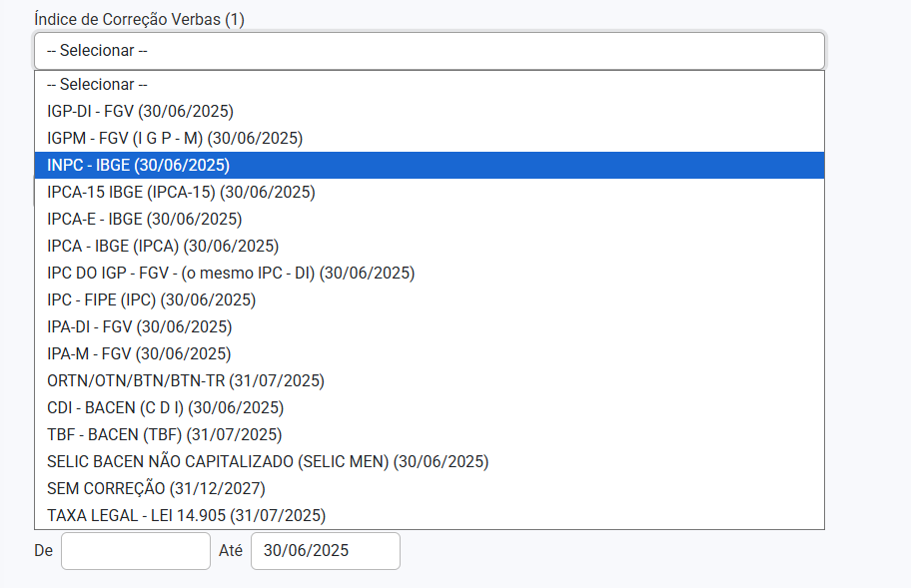This screenshot has height=588, width=911.
Task: Select IPCA-E - IBGE index
Action: 144,219
